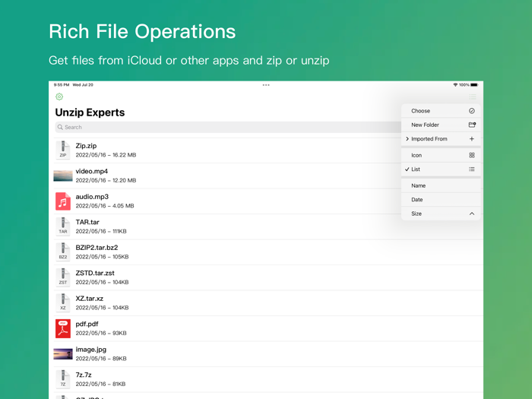Click the TAR archive file icon
Image resolution: width=532 pixels, height=399 pixels.
pos(63,226)
